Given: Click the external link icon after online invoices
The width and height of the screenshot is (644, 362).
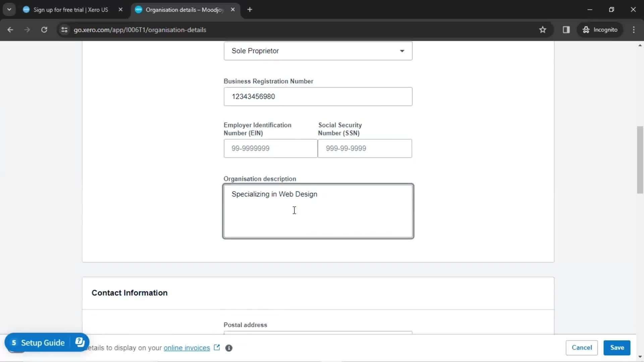Looking at the screenshot, I should click(217, 347).
